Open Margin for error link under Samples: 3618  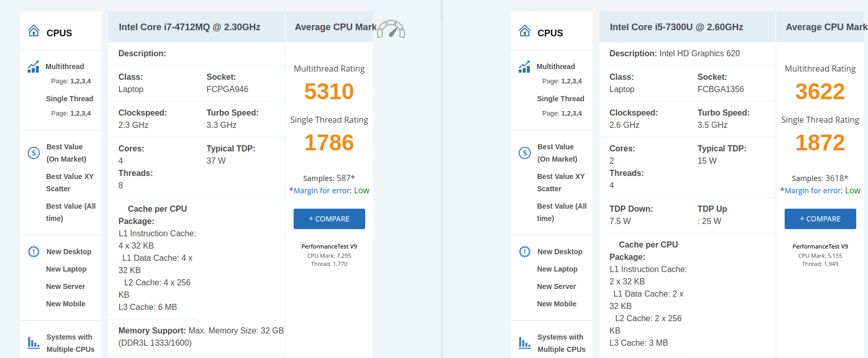[x=813, y=191]
